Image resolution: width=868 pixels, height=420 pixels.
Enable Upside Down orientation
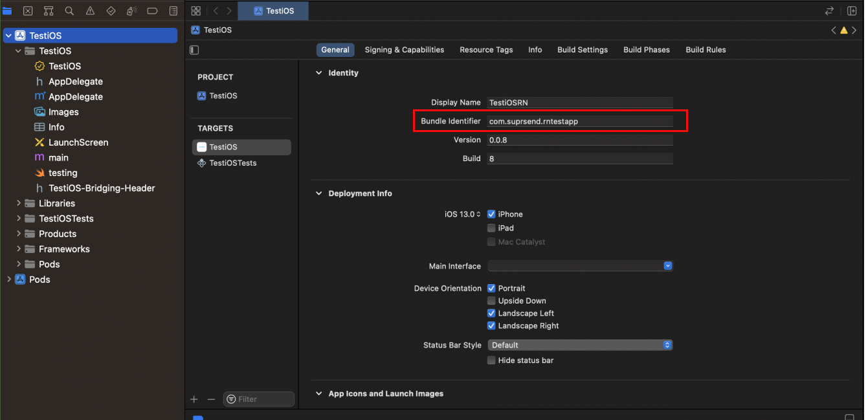[x=491, y=301]
